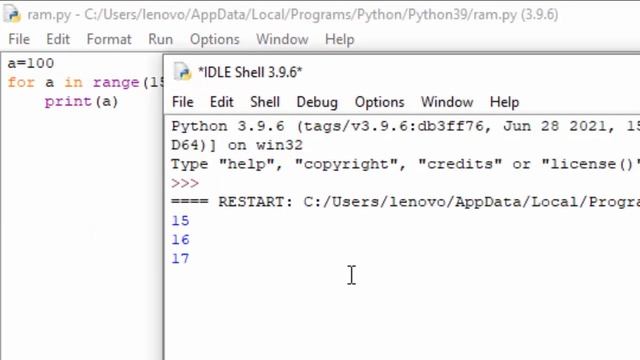Open the Options menu in ram.py editor
This screenshot has height=360, width=640.
[215, 39]
